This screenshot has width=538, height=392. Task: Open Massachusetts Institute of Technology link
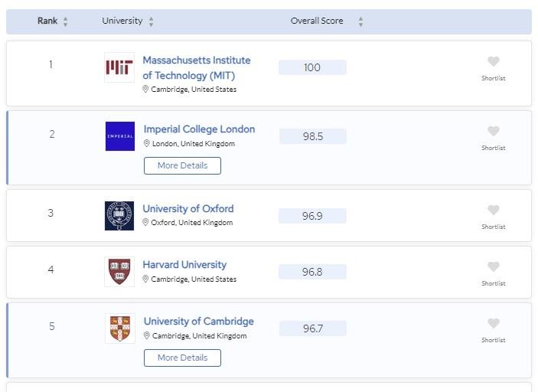197,67
